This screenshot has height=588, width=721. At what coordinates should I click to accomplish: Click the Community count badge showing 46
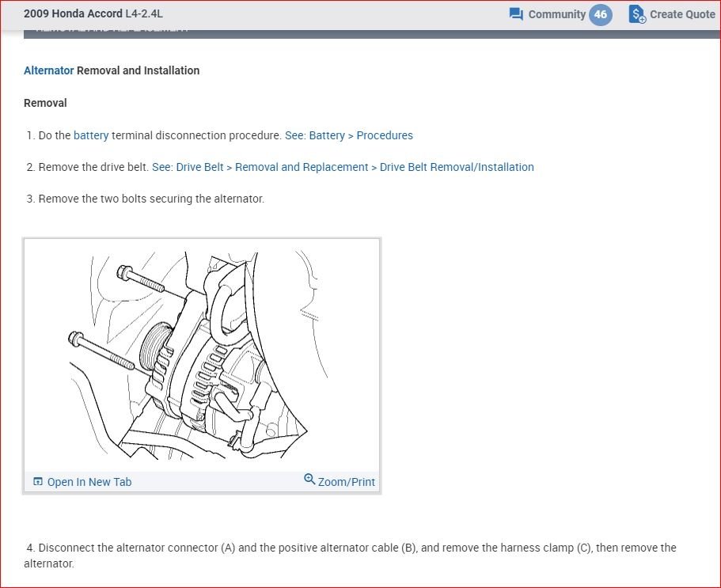pos(600,14)
